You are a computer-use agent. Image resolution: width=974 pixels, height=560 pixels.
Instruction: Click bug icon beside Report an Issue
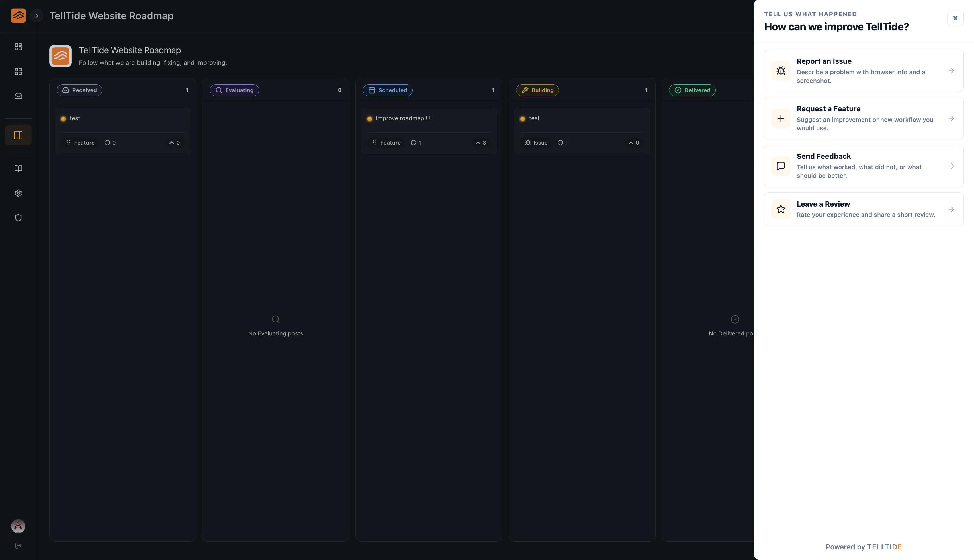pyautogui.click(x=781, y=71)
